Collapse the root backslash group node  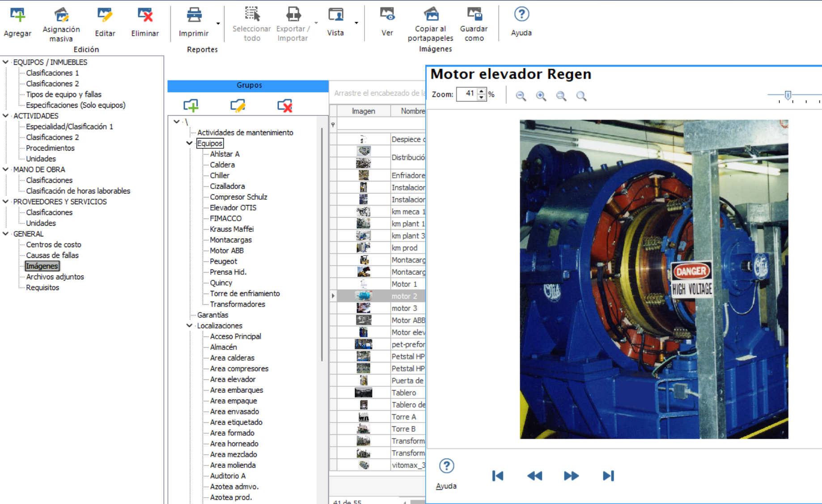click(177, 122)
